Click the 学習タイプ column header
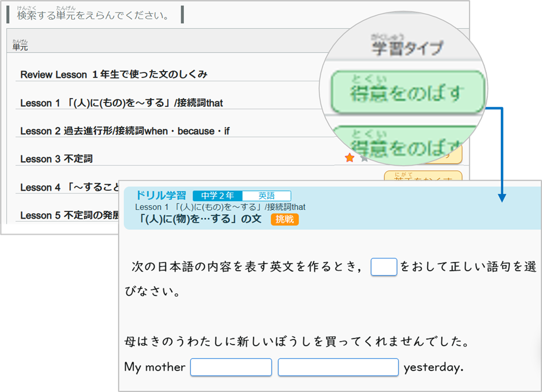The width and height of the screenshot is (542, 392). (x=406, y=48)
